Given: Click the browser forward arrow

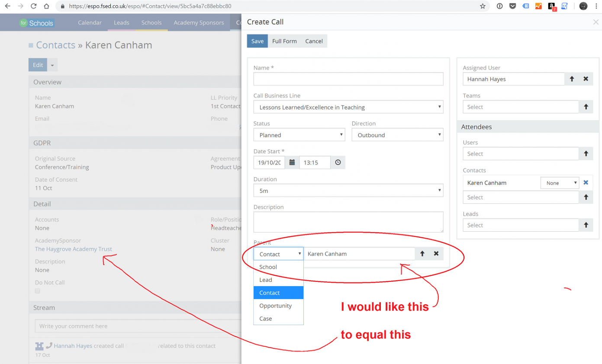Looking at the screenshot, I should (x=20, y=6).
